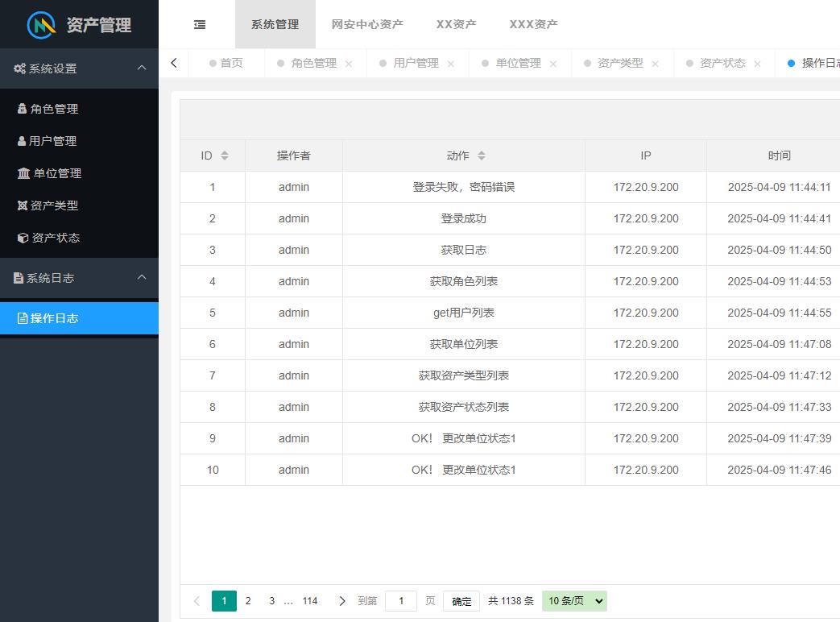Viewport: 840px width, 622px height.
Task: Open 角色管理 in the sidebar
Action: pyautogui.click(x=54, y=109)
